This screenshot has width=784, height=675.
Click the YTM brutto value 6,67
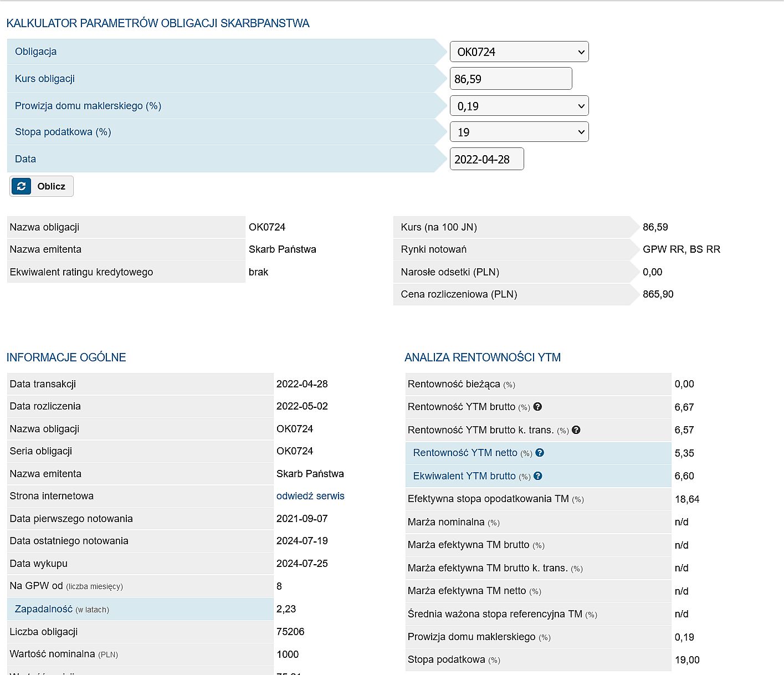(684, 407)
